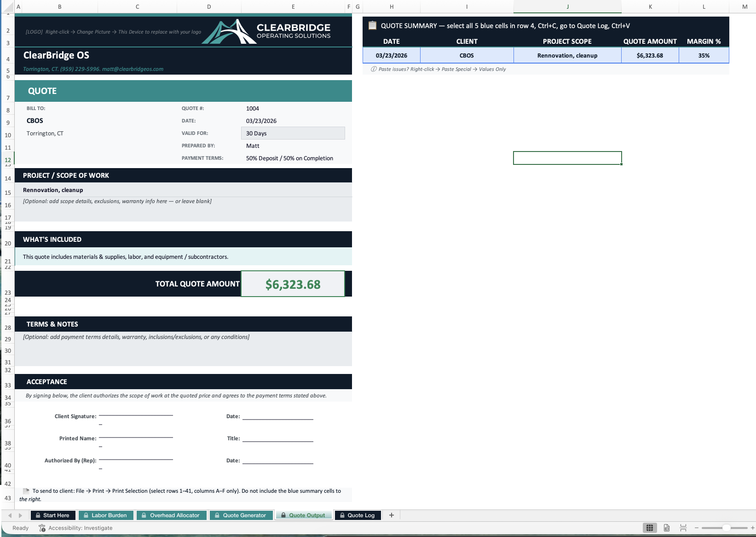Viewport: 756px width, 537px height.
Task: Open the Start Here sheet tab
Action: (52, 515)
